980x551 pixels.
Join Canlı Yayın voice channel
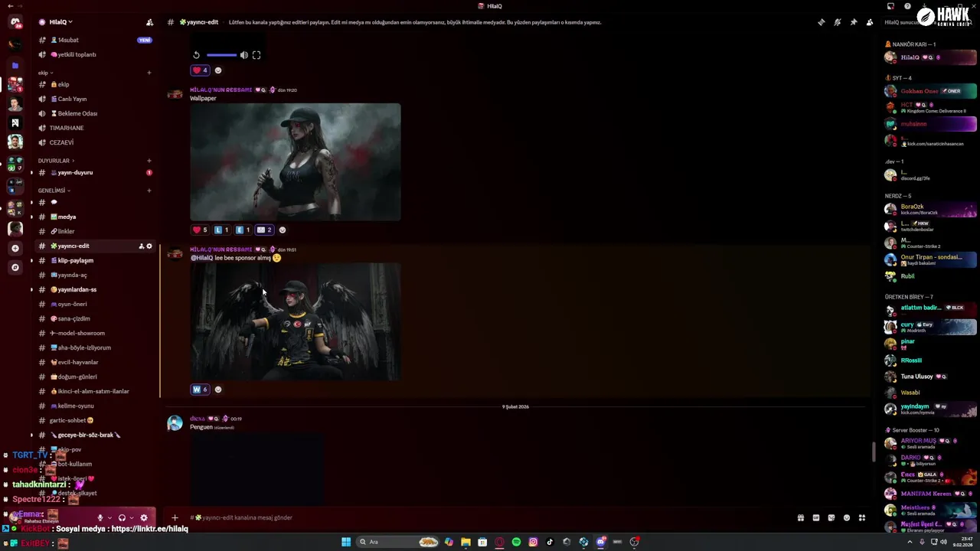pyautogui.click(x=96, y=99)
